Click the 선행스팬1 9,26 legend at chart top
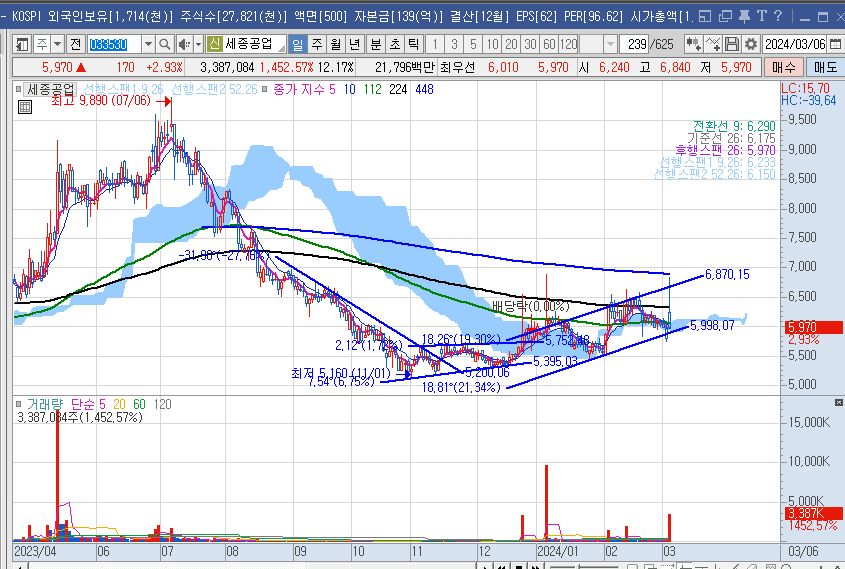Image resolution: width=845 pixels, height=569 pixels. (x=123, y=89)
